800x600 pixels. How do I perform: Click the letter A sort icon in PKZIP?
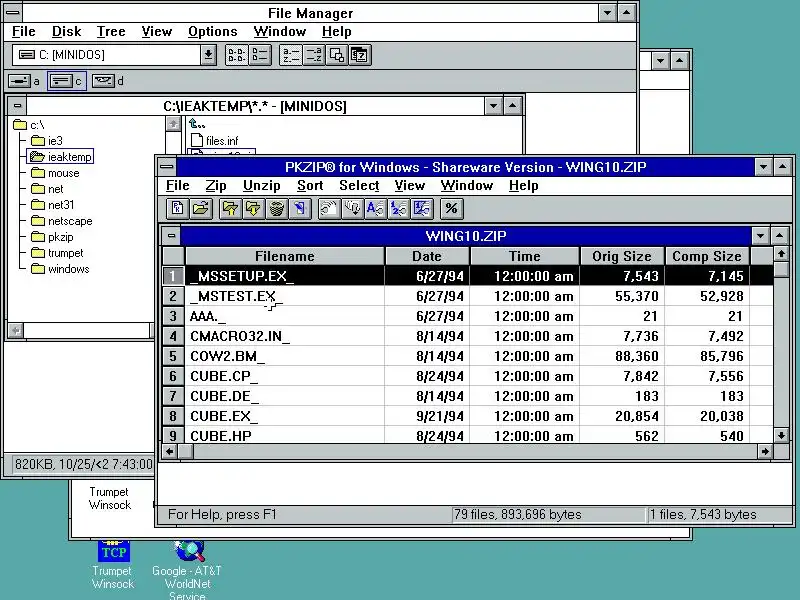(x=376, y=208)
